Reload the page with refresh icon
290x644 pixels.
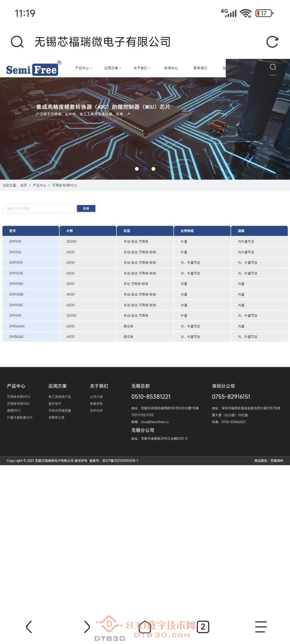point(272,42)
